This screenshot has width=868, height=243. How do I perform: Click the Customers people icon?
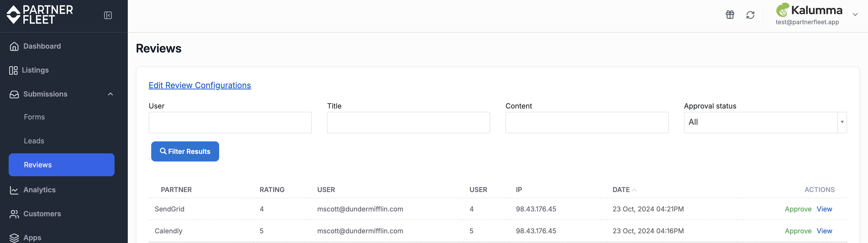(14, 214)
